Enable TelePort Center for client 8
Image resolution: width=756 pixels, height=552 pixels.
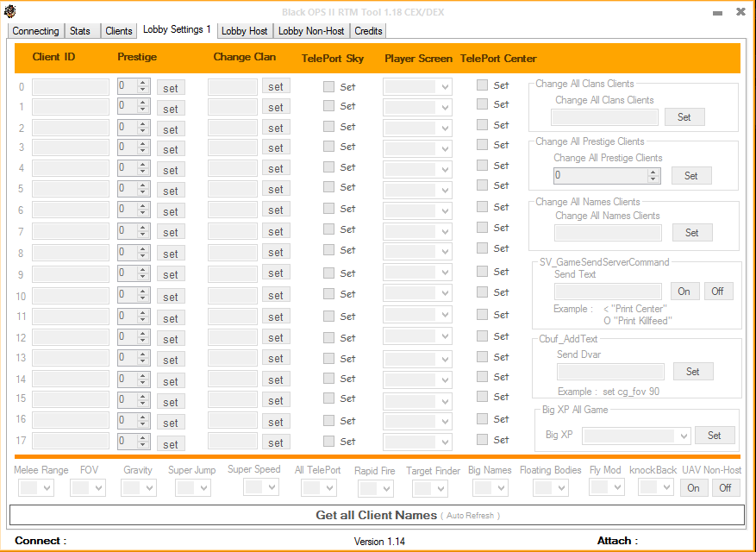[x=482, y=248]
